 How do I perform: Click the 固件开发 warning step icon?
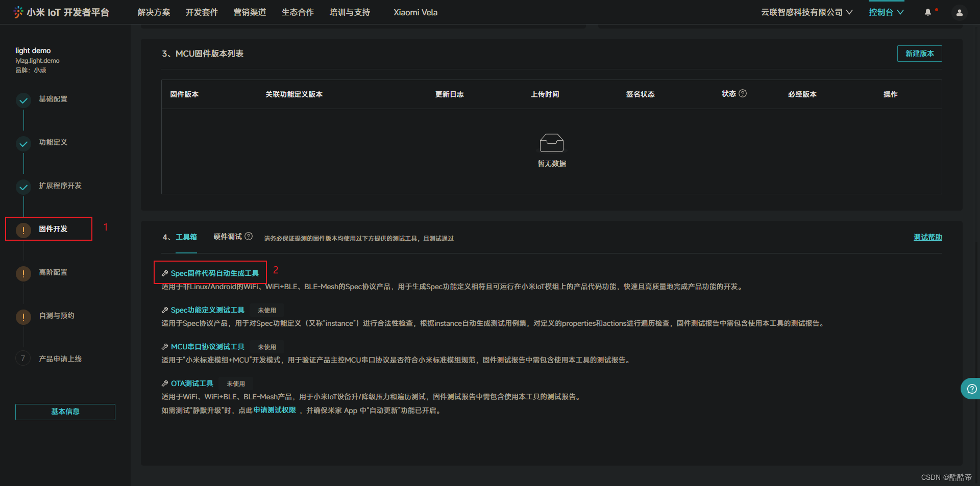(x=23, y=231)
